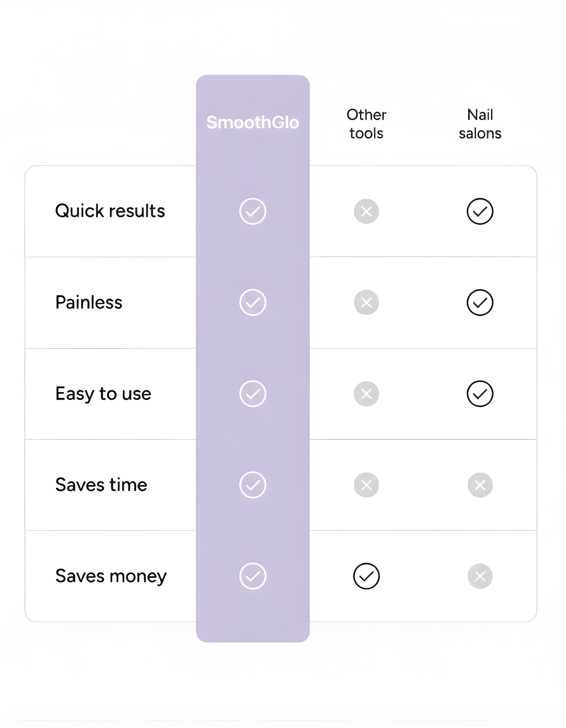The image size is (566, 728).
Task: Select the Other tools column header
Action: tap(366, 124)
